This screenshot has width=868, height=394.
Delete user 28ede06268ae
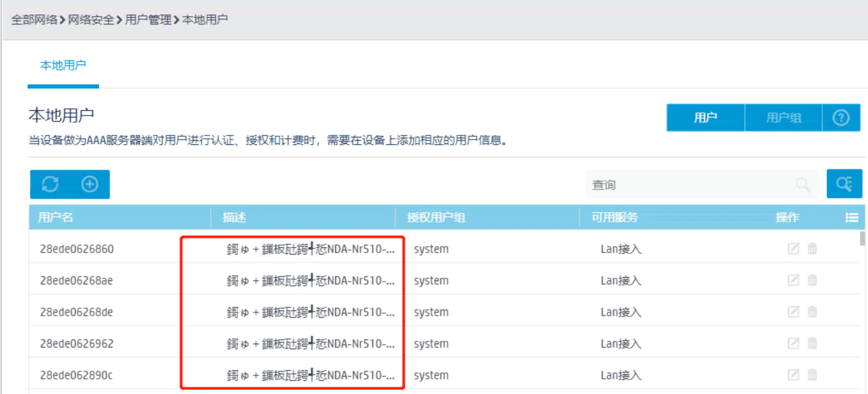coord(812,280)
